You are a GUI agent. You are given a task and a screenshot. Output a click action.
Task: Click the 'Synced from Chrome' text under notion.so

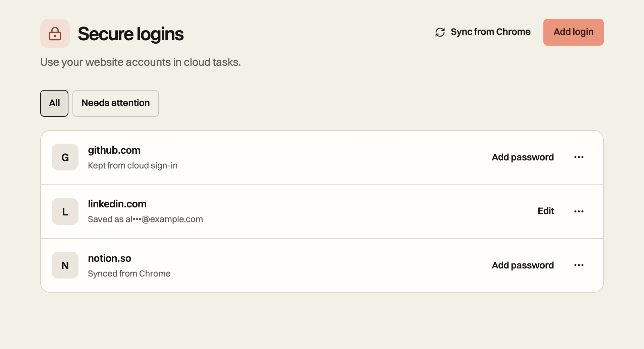click(x=129, y=274)
